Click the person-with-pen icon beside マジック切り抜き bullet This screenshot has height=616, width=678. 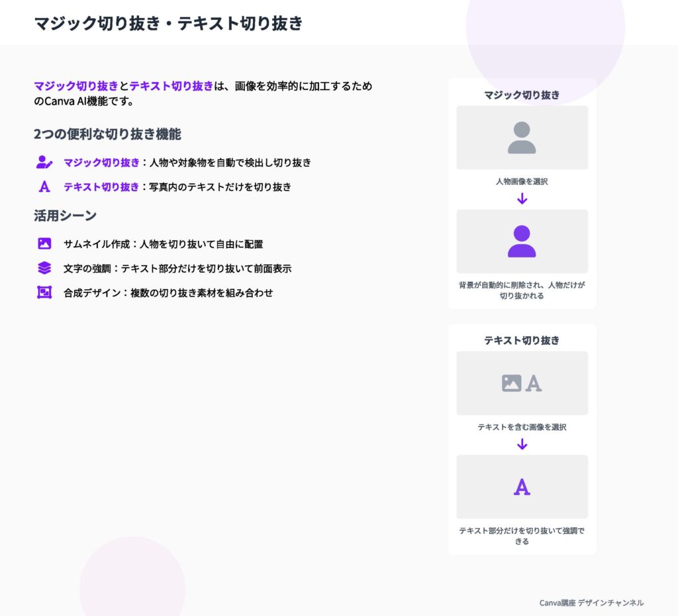click(x=44, y=162)
